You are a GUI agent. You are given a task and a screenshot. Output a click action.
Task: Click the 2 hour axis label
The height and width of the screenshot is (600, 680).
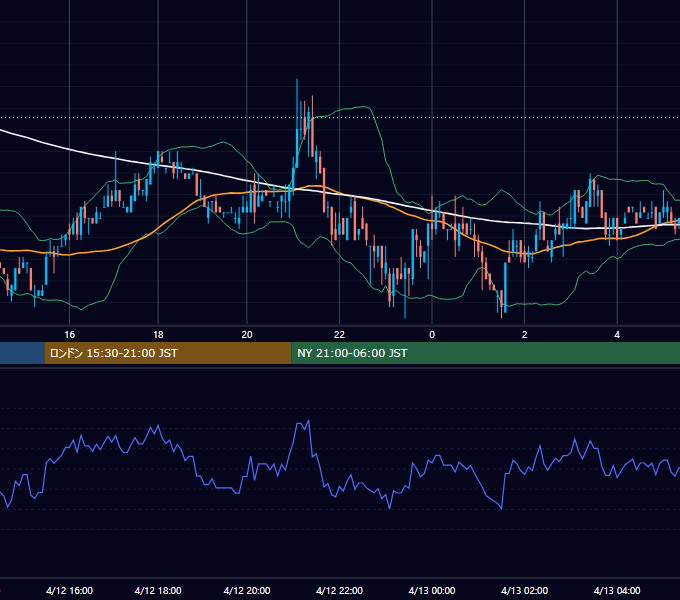point(524,334)
